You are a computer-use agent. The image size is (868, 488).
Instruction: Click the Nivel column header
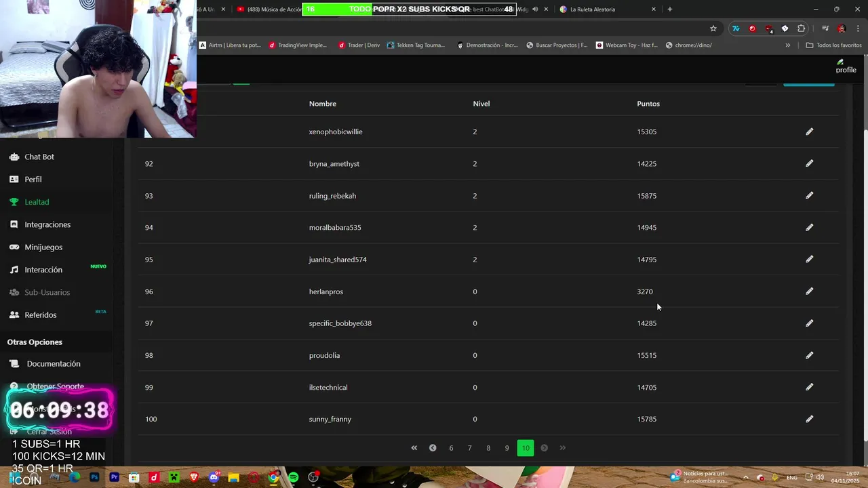click(x=481, y=104)
